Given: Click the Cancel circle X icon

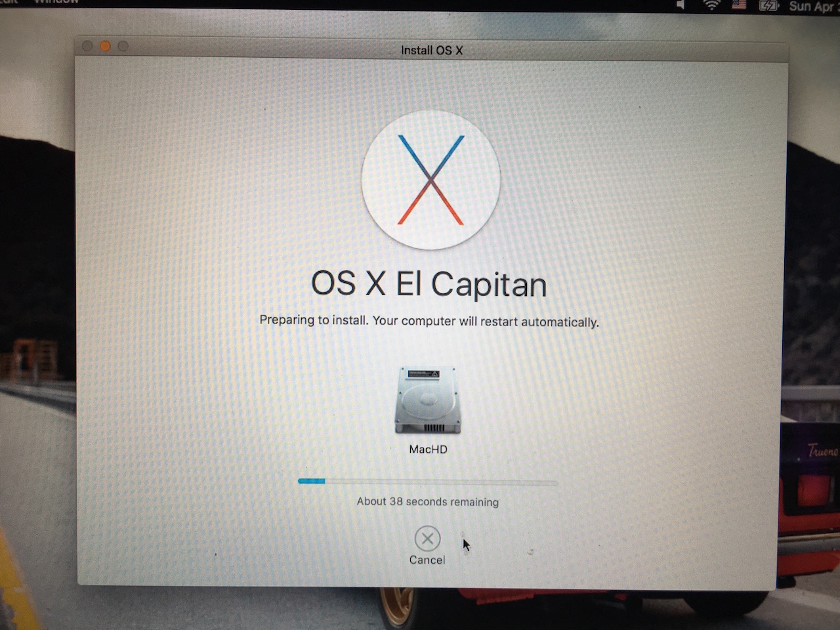Looking at the screenshot, I should coord(427,539).
